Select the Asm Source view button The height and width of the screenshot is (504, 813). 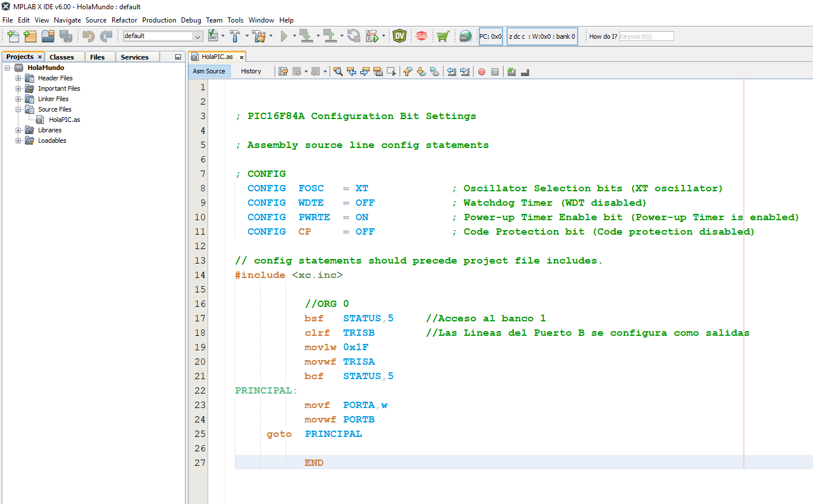click(x=209, y=71)
